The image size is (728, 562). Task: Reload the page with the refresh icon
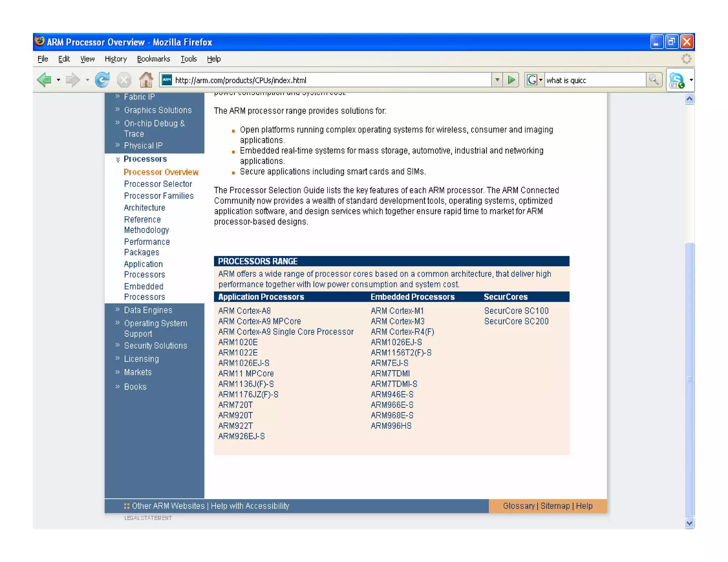click(x=102, y=80)
